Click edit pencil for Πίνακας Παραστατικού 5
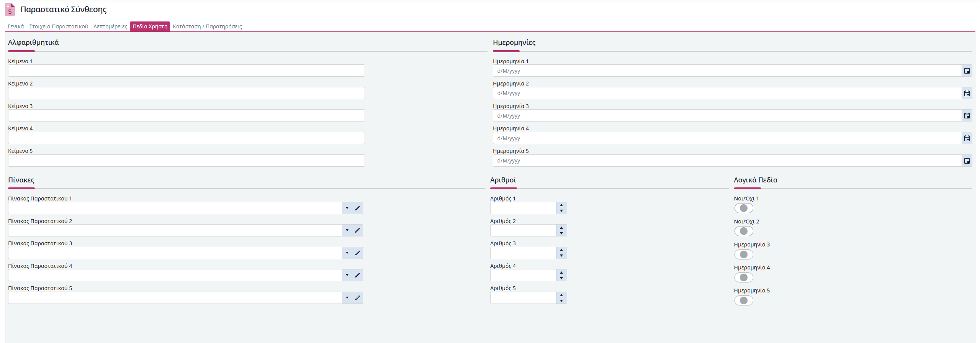Viewport: 980px width, 343px height. tap(357, 298)
